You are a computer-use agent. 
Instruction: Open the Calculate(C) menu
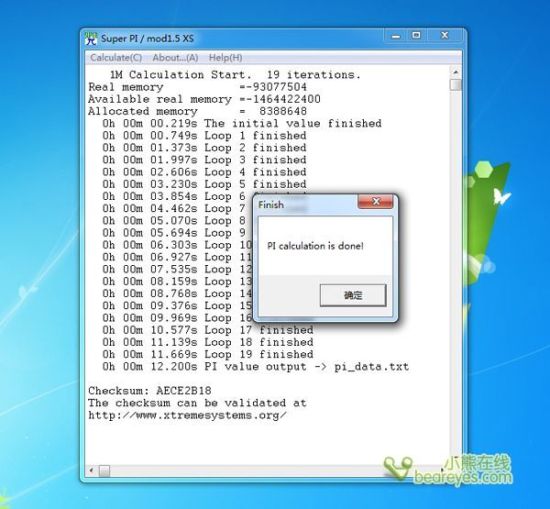116,58
